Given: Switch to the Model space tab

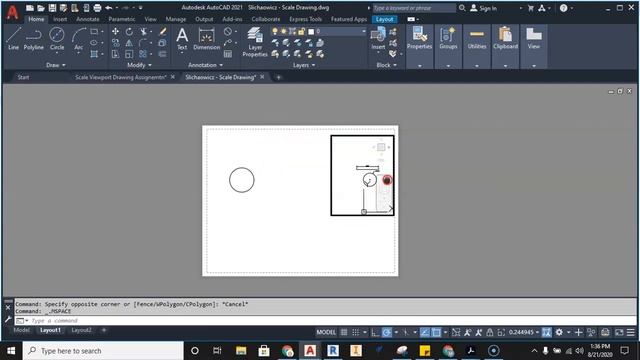Looking at the screenshot, I should click(22, 330).
